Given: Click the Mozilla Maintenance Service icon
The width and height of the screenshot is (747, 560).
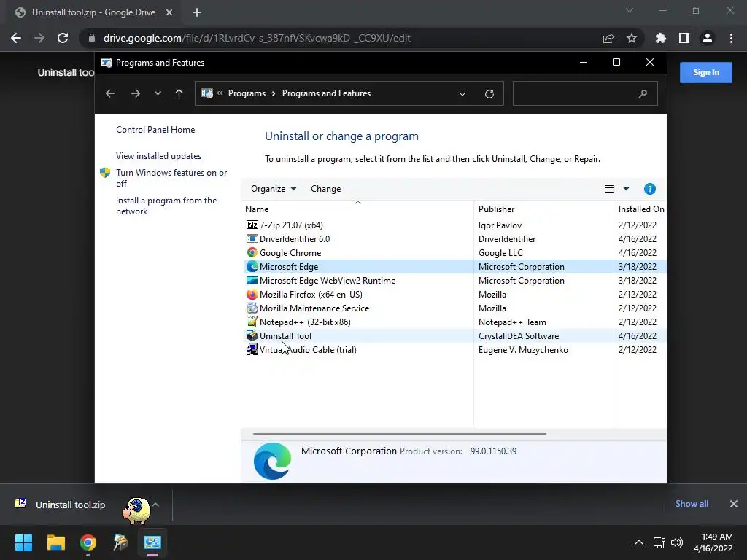Looking at the screenshot, I should pyautogui.click(x=252, y=308).
